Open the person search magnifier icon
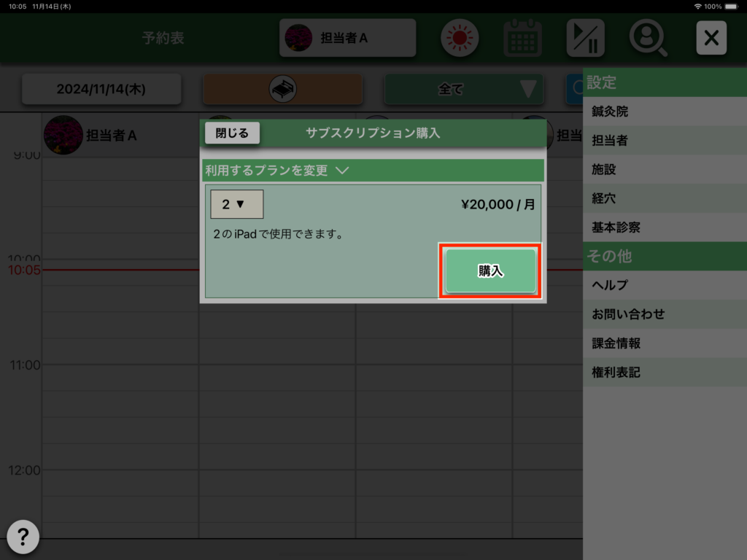747x560 pixels. pos(648,38)
